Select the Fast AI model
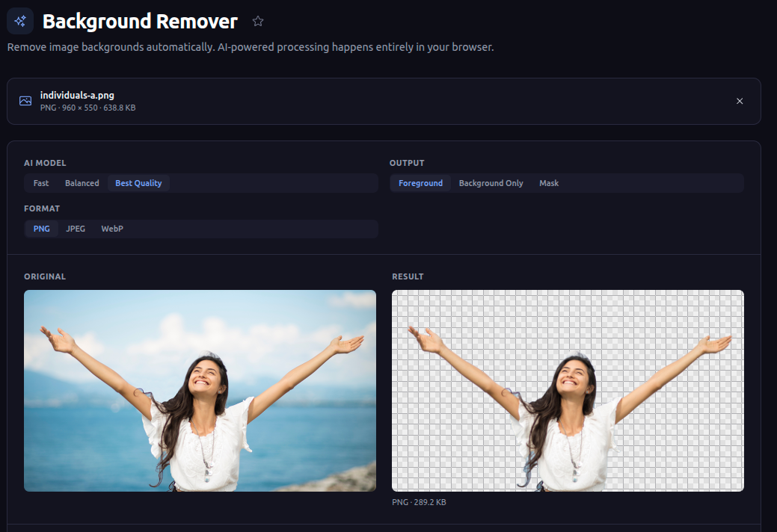 coord(41,183)
